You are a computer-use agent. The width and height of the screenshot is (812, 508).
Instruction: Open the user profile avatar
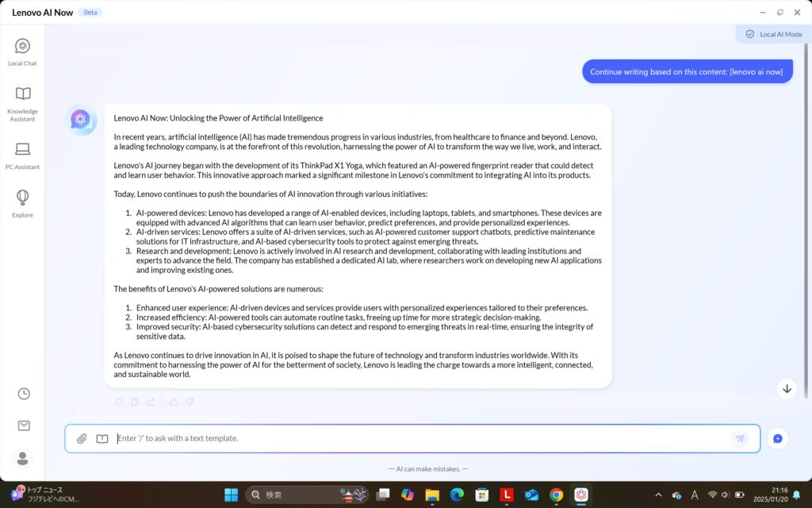[23, 458]
